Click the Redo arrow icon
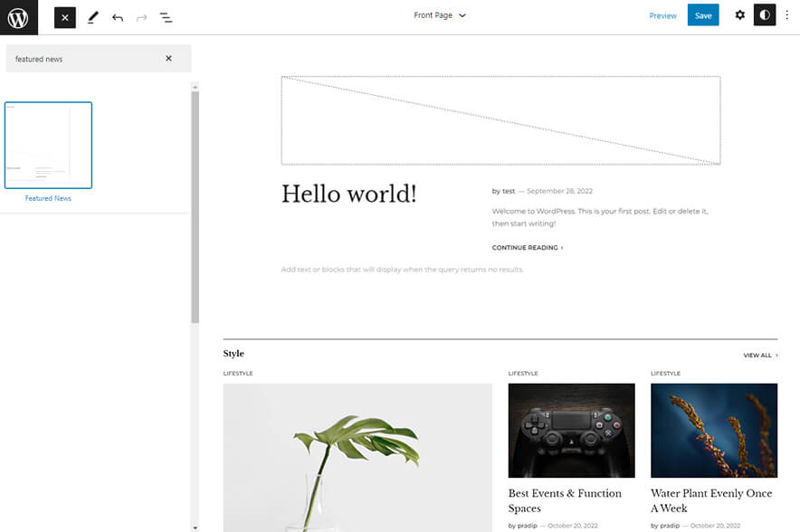This screenshot has height=532, width=800. pyautogui.click(x=141, y=17)
